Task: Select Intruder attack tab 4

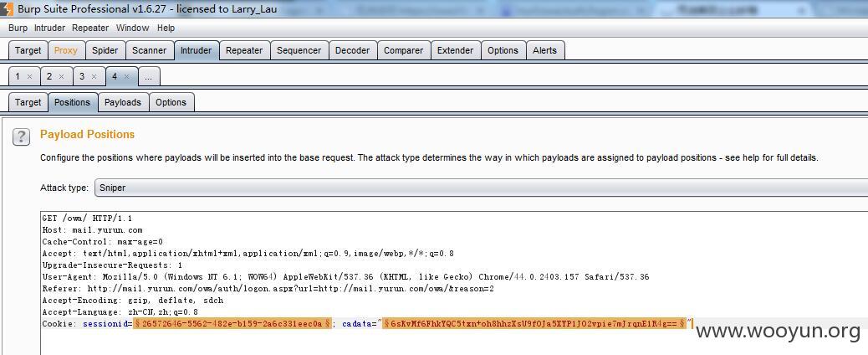Action: (115, 76)
